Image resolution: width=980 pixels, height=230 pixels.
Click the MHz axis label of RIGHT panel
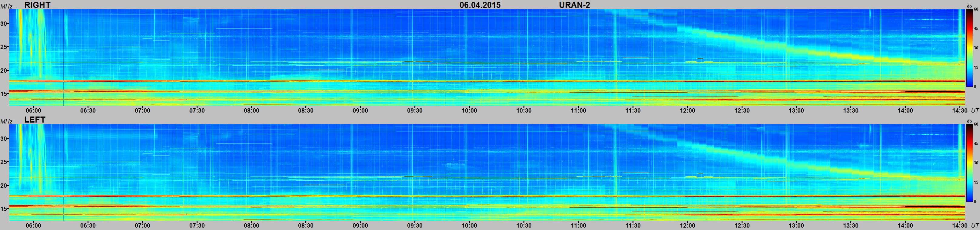click(x=6, y=6)
